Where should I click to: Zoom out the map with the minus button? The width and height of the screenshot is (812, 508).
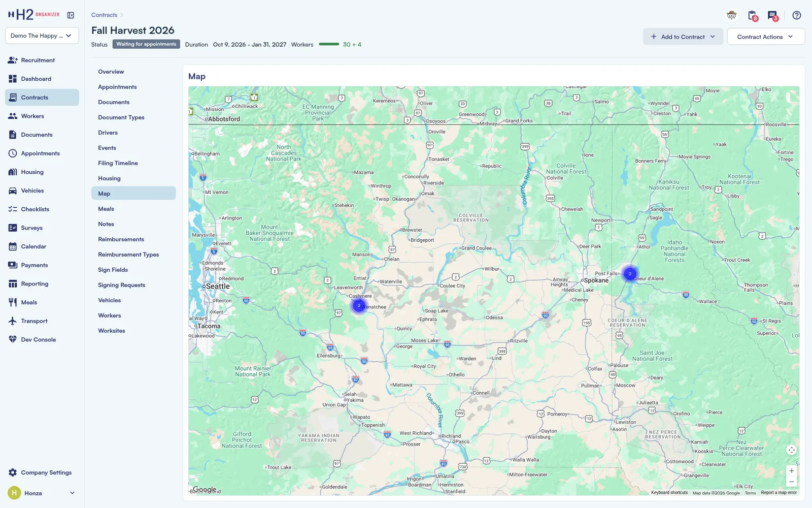pyautogui.click(x=791, y=482)
